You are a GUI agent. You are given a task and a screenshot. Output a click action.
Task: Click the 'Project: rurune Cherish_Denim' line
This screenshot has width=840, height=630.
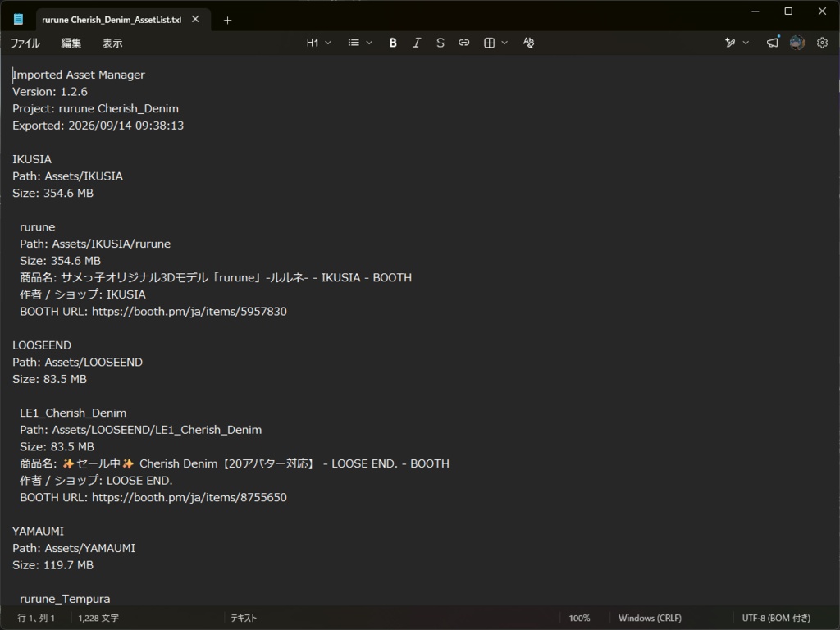click(x=95, y=109)
